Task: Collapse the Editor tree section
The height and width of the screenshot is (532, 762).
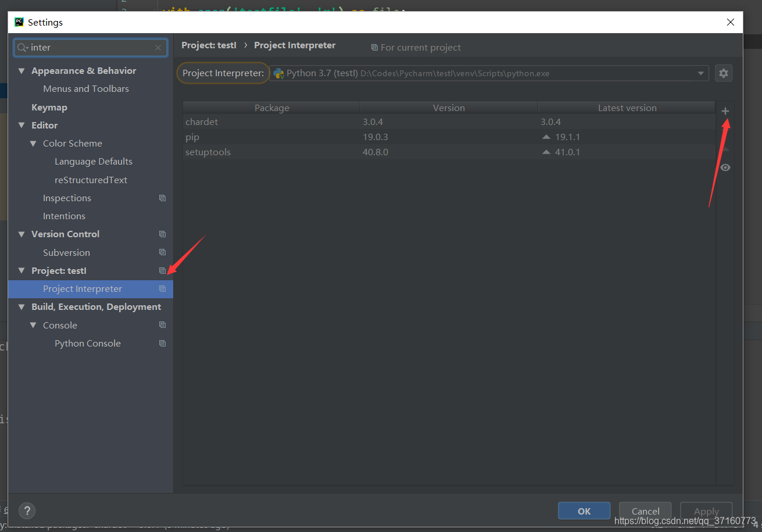Action: click(x=22, y=125)
